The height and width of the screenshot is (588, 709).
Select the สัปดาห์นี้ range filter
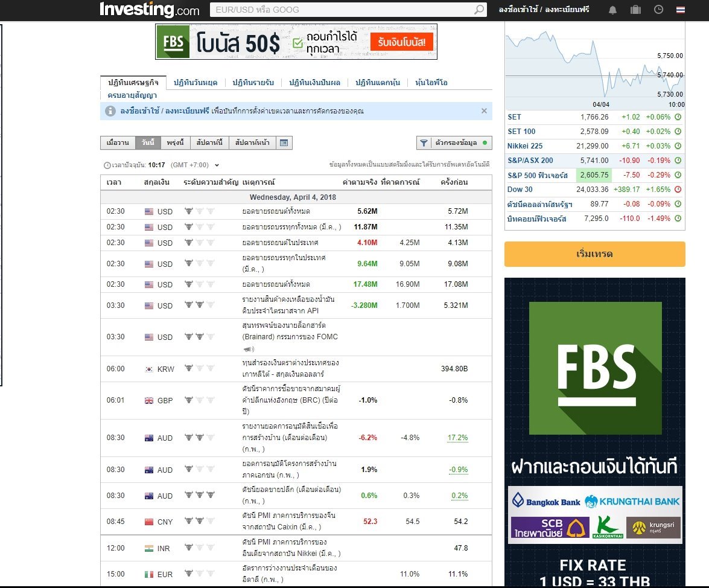210,143
